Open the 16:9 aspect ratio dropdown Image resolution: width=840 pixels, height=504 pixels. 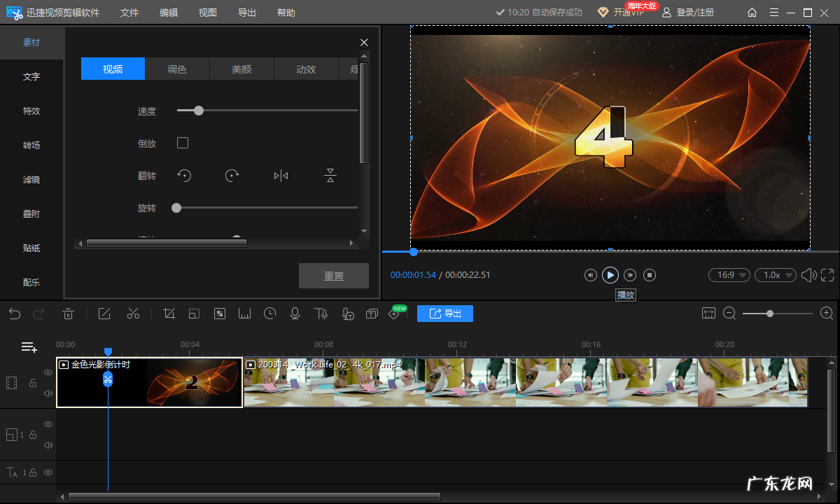pos(729,275)
